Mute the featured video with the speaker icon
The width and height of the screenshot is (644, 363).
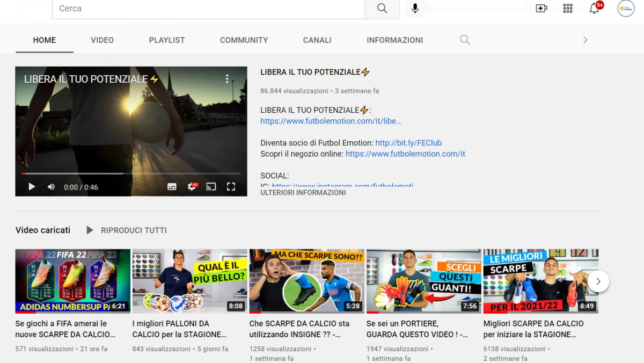(51, 187)
